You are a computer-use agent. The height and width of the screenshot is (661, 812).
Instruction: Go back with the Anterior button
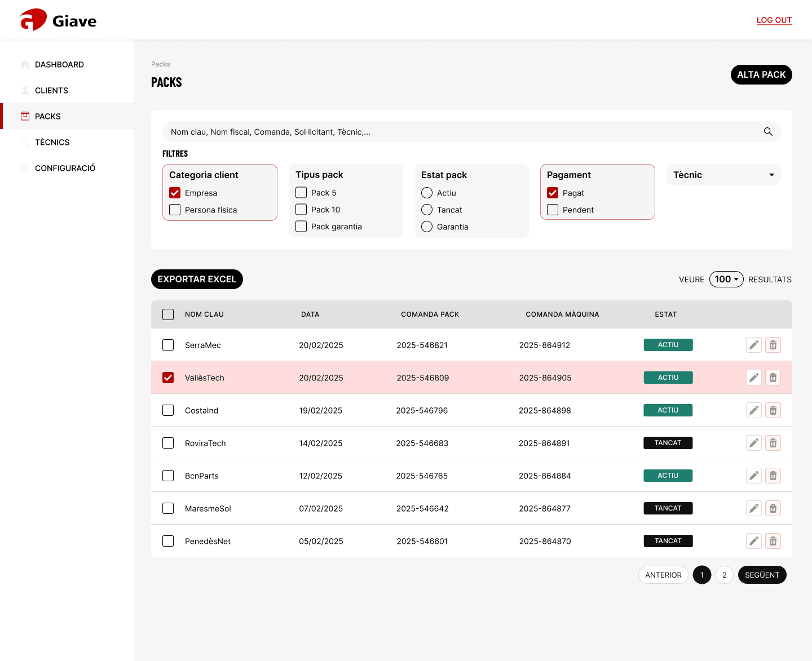[x=663, y=575]
